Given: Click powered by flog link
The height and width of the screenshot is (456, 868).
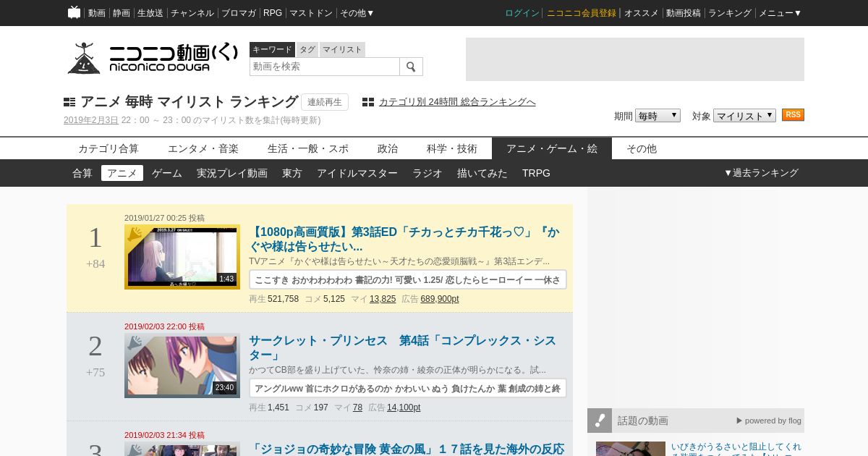Looking at the screenshot, I should 769,421.
